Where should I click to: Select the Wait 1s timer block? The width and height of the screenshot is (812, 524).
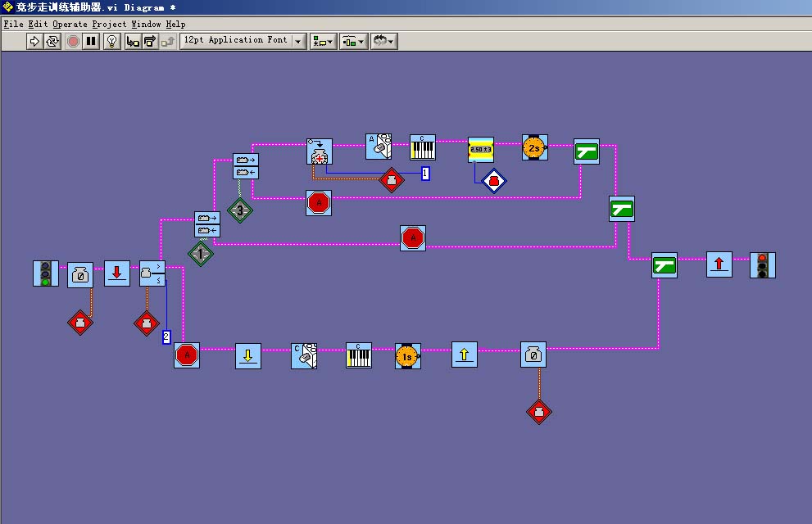click(x=407, y=356)
